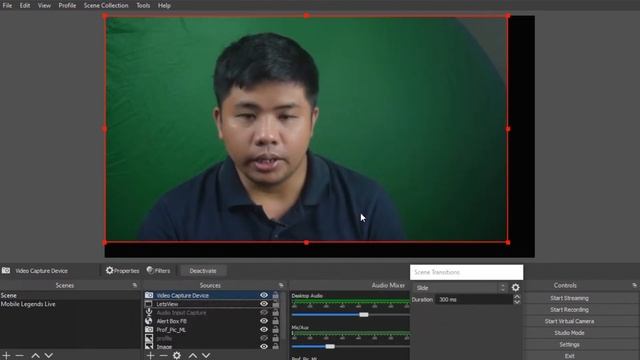
Task: Adjust the Mic/Aux volume slider
Action: [330, 347]
